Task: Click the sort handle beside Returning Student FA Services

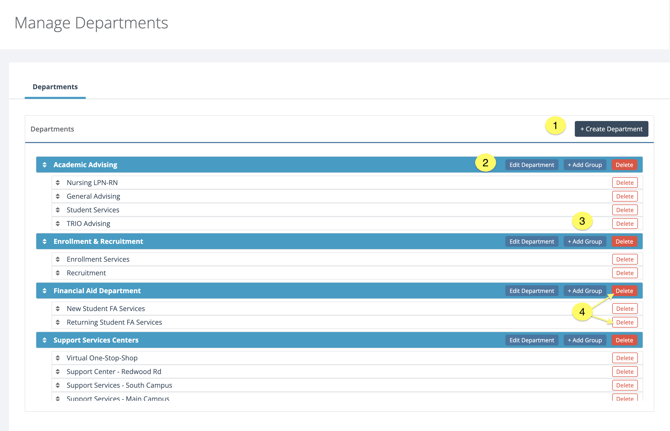Action: (58, 323)
